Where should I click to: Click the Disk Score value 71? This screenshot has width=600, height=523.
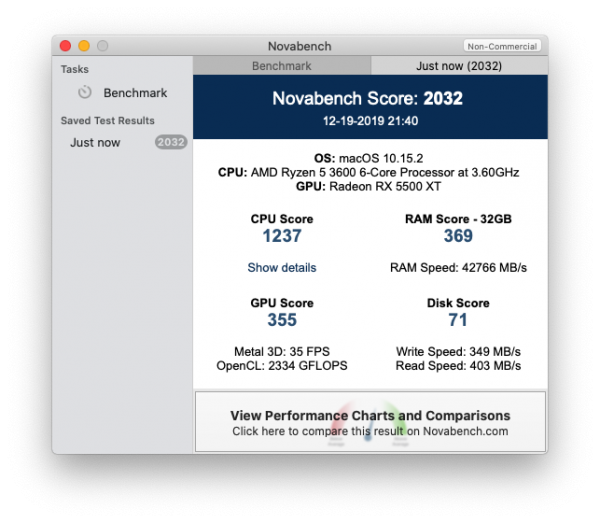coord(458,320)
